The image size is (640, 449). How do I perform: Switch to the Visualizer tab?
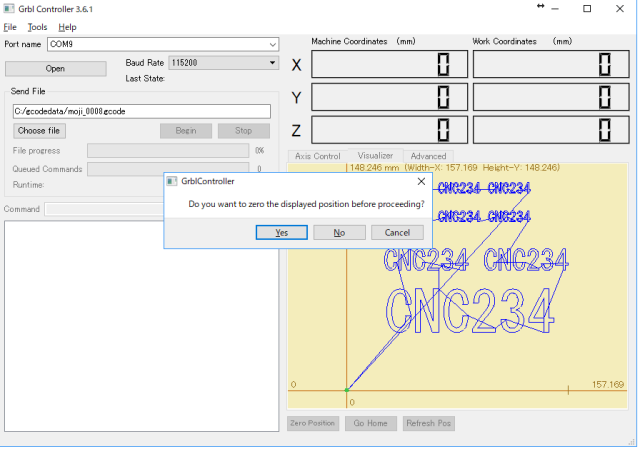coord(375,156)
